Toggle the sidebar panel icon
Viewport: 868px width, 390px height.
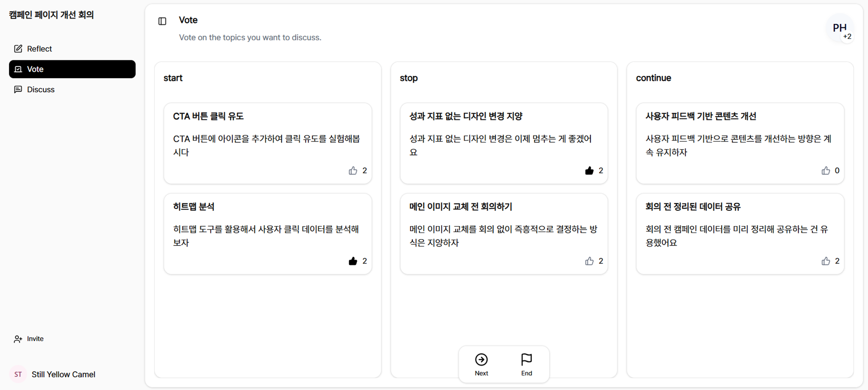(x=162, y=21)
